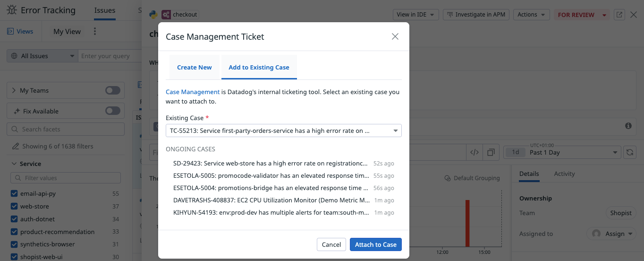The width and height of the screenshot is (644, 261).
Task: Uncheck the email-api-py service checkbox
Action: pyautogui.click(x=14, y=194)
